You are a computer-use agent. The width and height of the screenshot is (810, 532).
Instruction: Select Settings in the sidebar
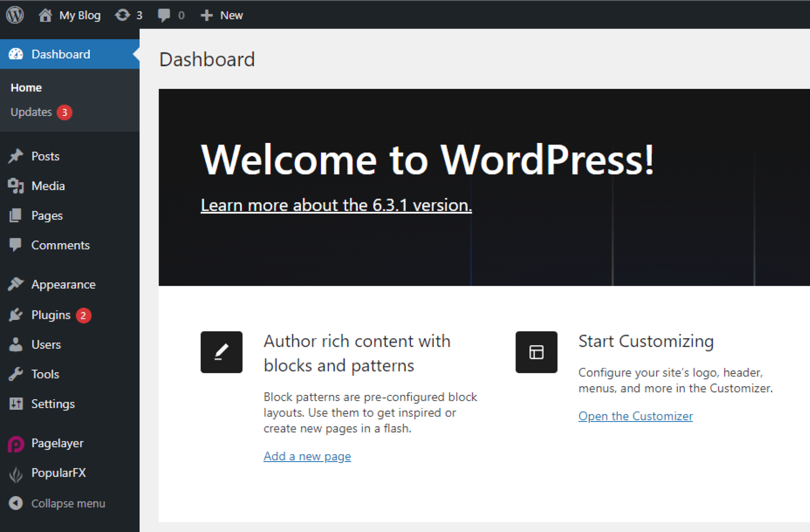(53, 403)
